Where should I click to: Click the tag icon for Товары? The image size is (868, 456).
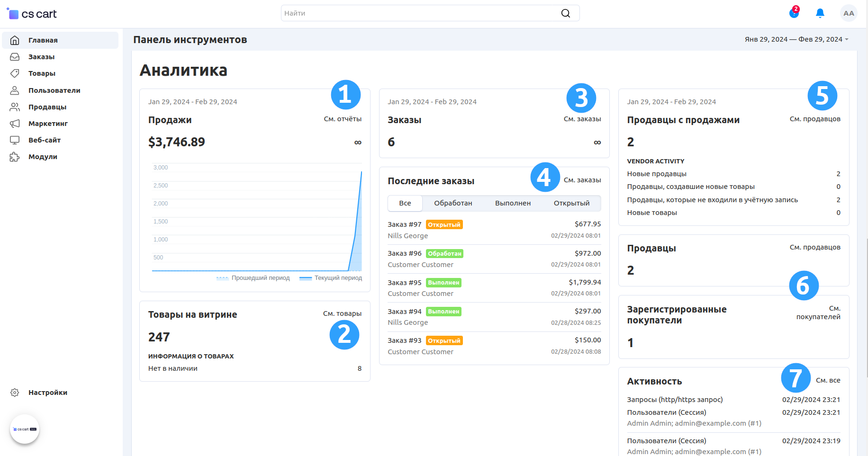pos(15,73)
